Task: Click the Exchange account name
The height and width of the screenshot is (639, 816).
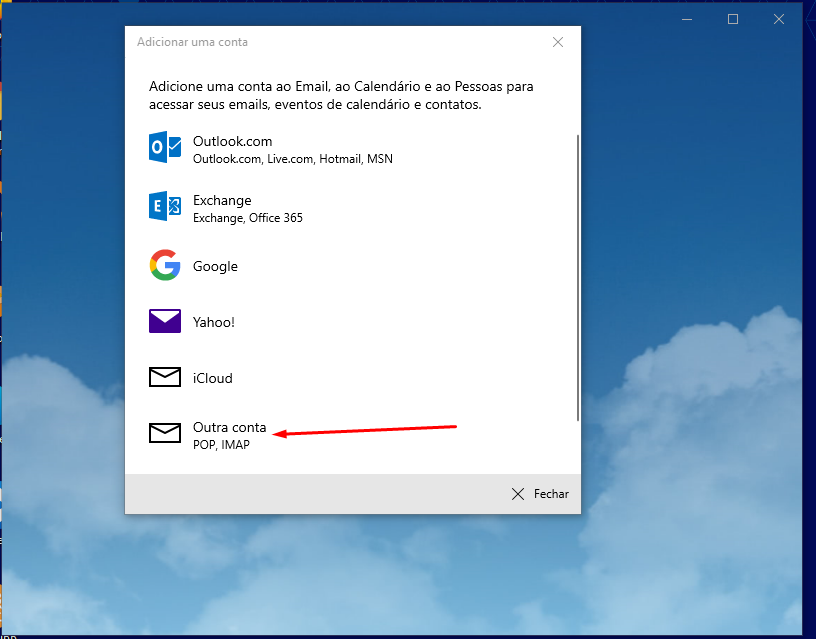Action: (x=222, y=200)
